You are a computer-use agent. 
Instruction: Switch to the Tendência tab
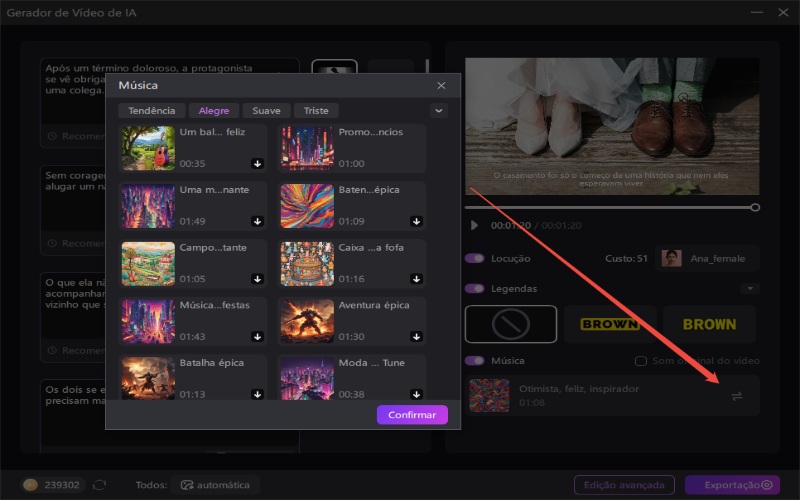[152, 111]
